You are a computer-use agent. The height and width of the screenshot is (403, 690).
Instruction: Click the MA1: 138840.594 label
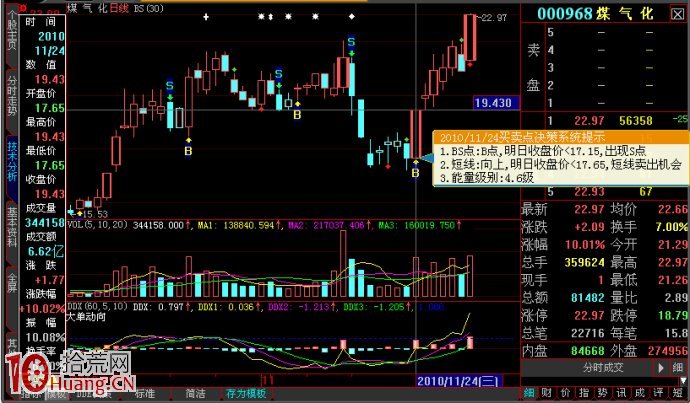(235, 225)
